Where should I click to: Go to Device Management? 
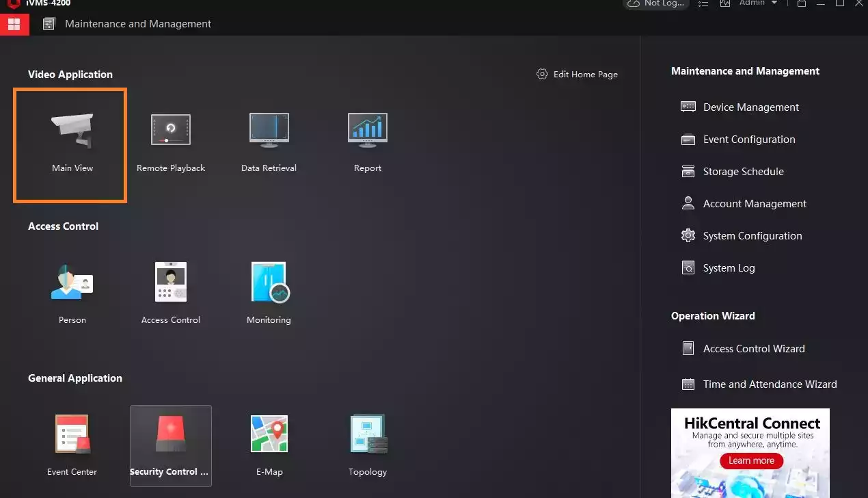click(750, 107)
